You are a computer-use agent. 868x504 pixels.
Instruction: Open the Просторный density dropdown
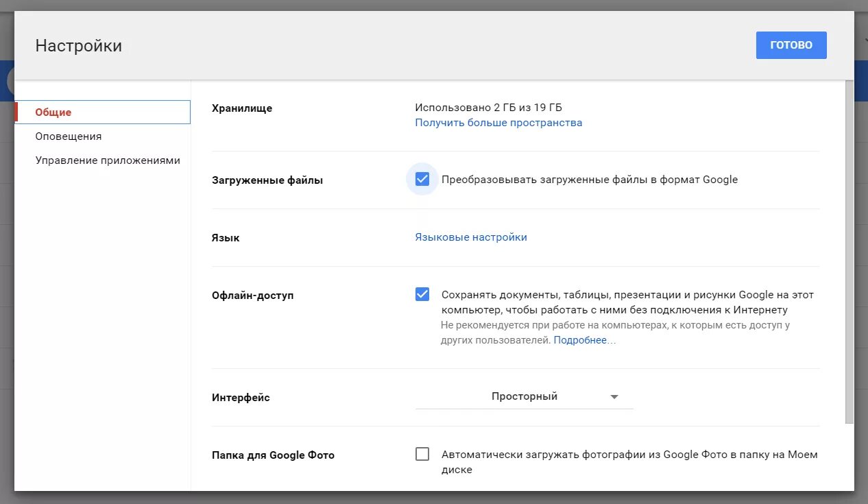525,397
